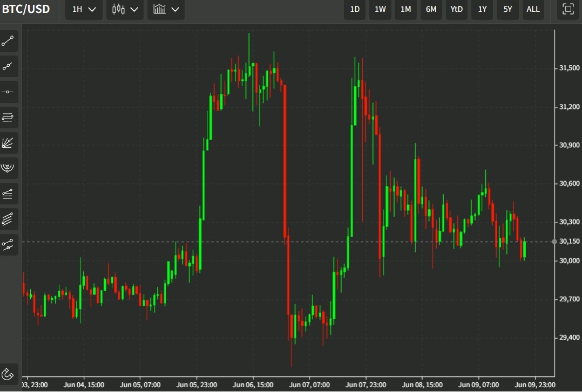Enter fullscreen chart mode

point(568,9)
